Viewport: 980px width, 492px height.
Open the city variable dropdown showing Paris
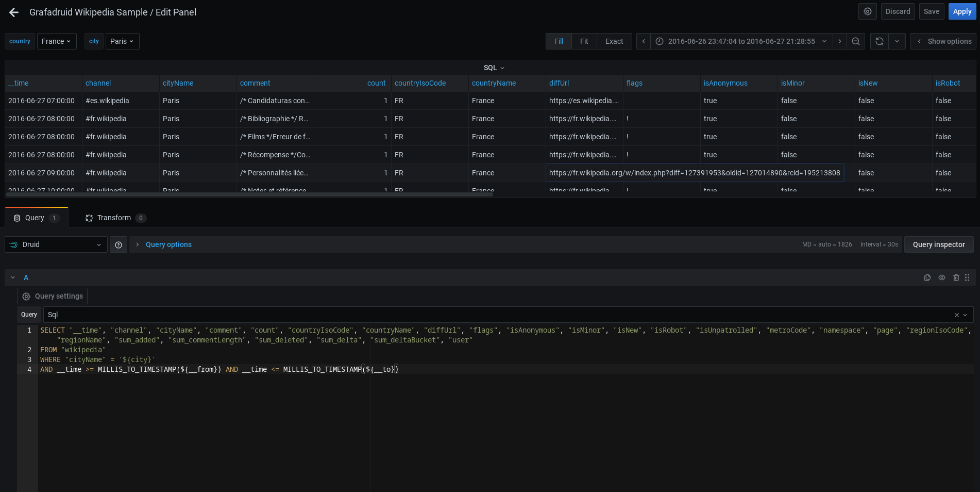[x=122, y=41]
